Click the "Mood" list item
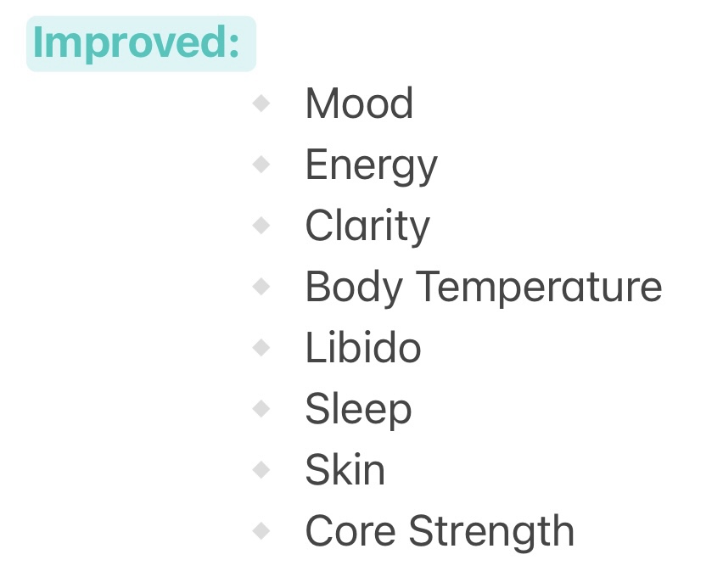This screenshot has width=723, height=588. pyautogui.click(x=359, y=104)
